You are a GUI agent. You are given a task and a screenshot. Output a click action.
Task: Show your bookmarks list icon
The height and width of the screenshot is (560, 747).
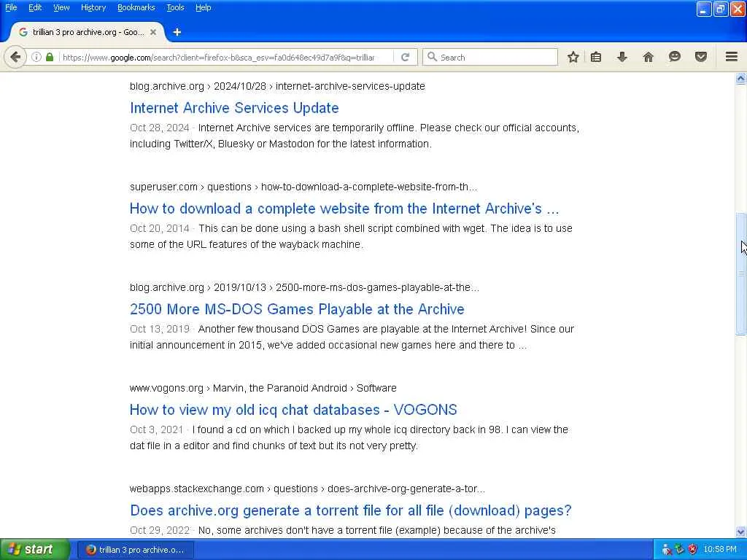pos(596,57)
